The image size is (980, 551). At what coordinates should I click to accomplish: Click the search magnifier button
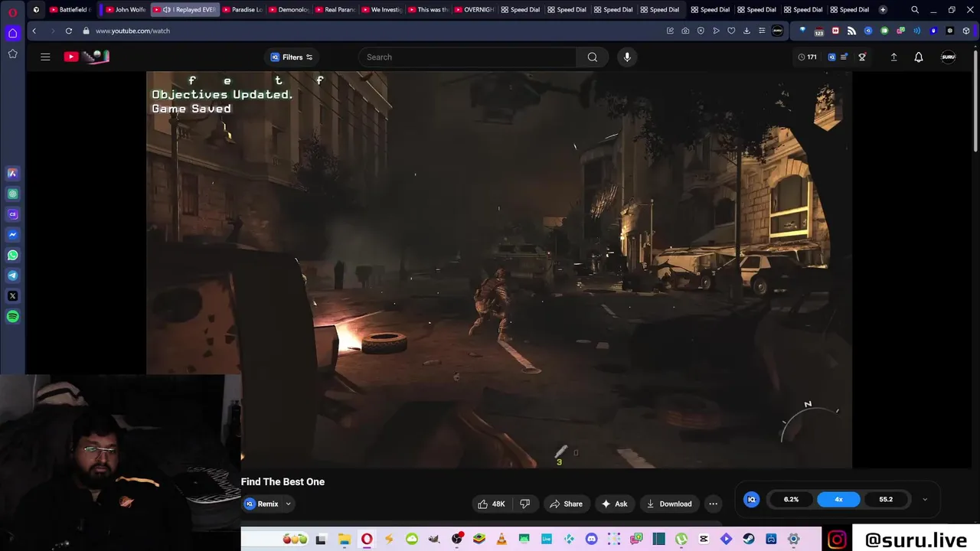[593, 57]
